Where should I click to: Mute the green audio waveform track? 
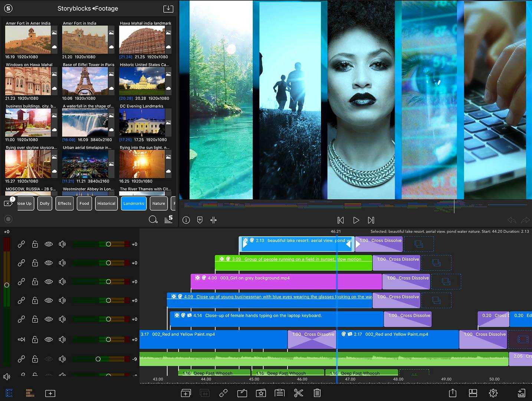click(x=62, y=359)
